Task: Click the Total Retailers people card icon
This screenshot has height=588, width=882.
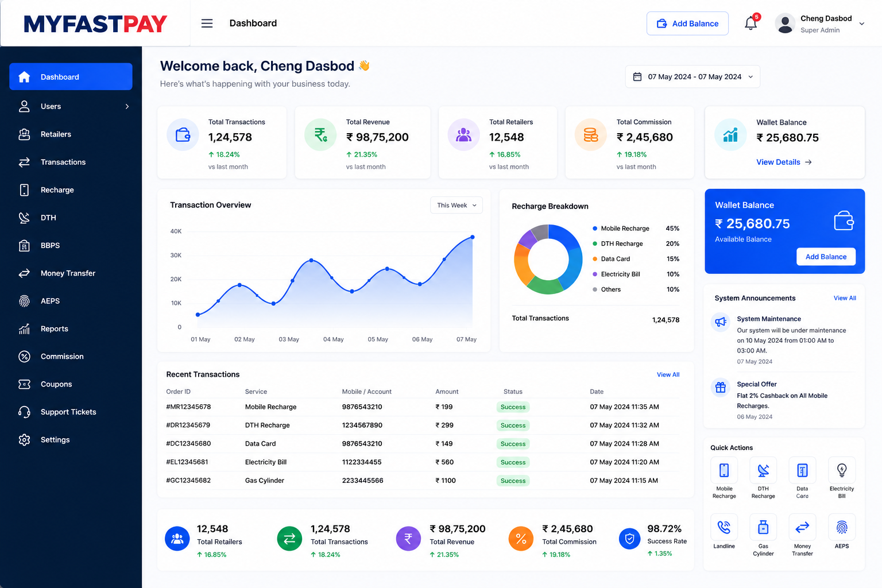Action: click(463, 135)
